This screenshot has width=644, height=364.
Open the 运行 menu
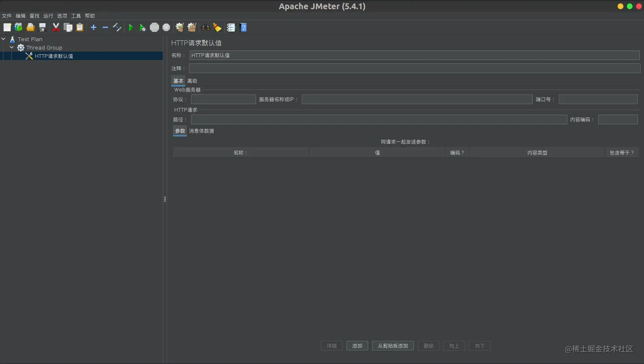click(48, 16)
